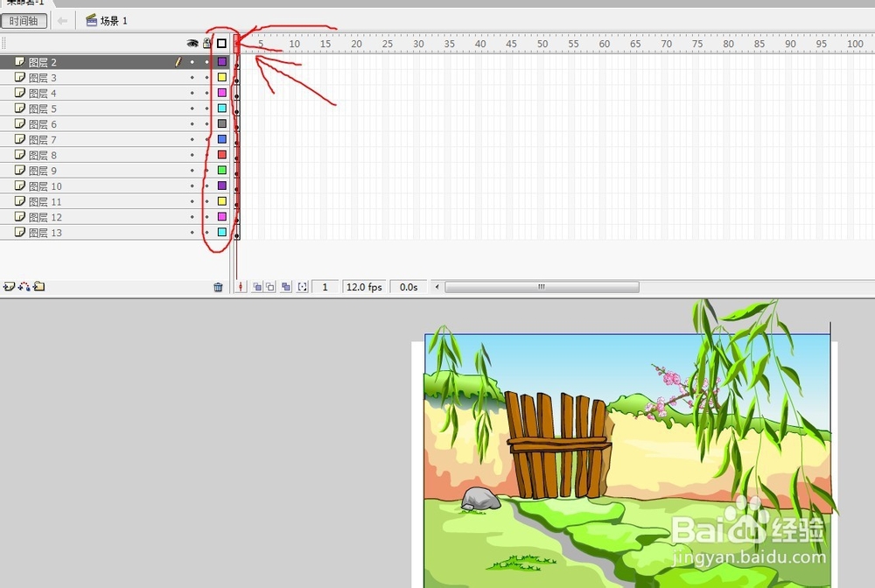Image resolution: width=875 pixels, height=588 pixels.
Task: Click the current frame number field showing 1
Action: coord(325,287)
